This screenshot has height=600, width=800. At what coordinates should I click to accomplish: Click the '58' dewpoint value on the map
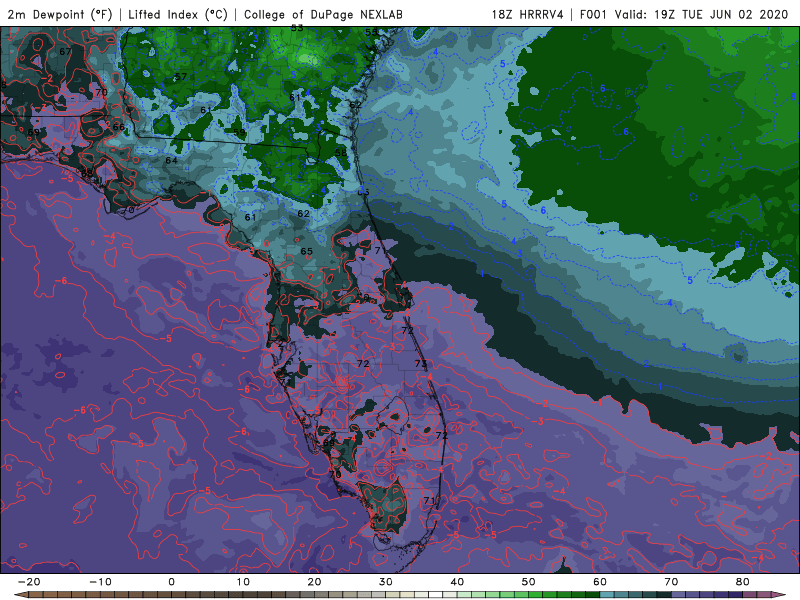341,153
